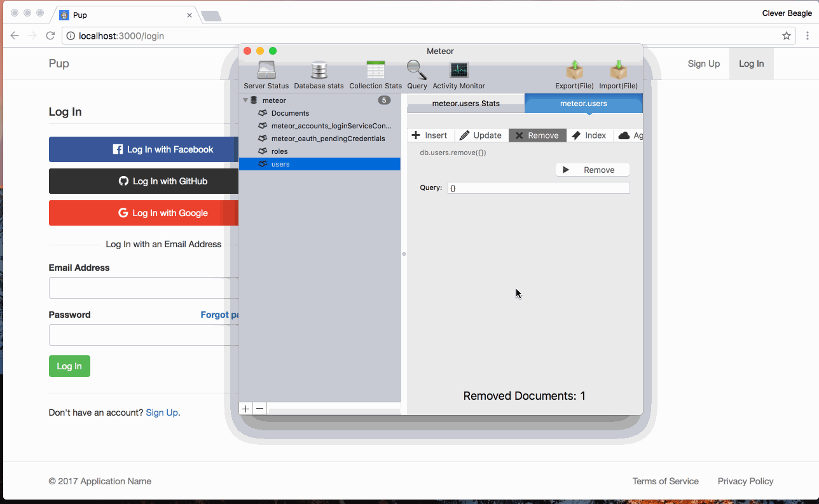Click the Clever Beagle profile button
The width and height of the screenshot is (819, 504).
pos(786,13)
